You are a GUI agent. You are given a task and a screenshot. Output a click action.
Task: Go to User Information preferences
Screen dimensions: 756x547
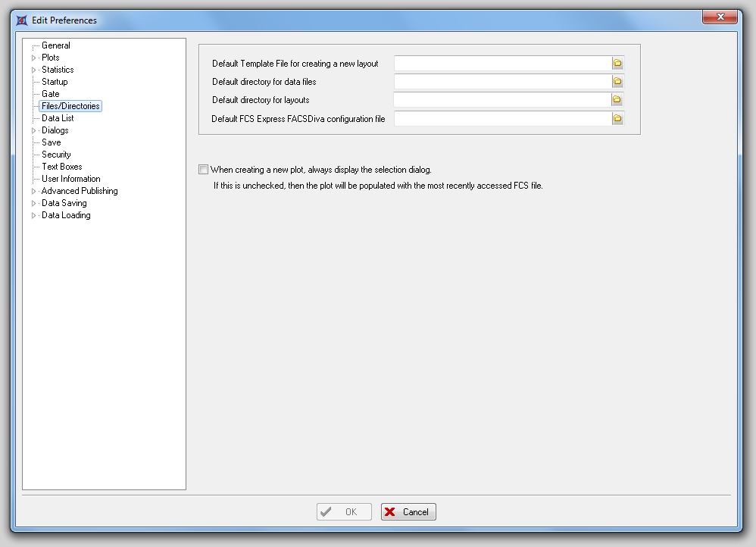(x=70, y=179)
